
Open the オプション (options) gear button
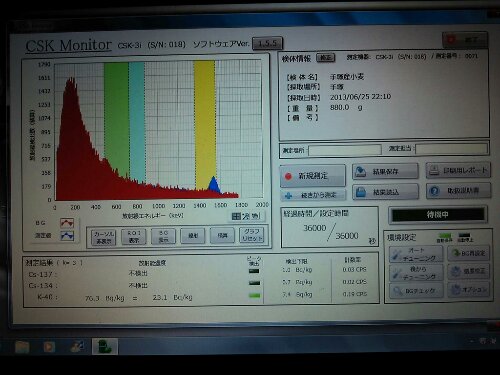[x=468, y=290]
